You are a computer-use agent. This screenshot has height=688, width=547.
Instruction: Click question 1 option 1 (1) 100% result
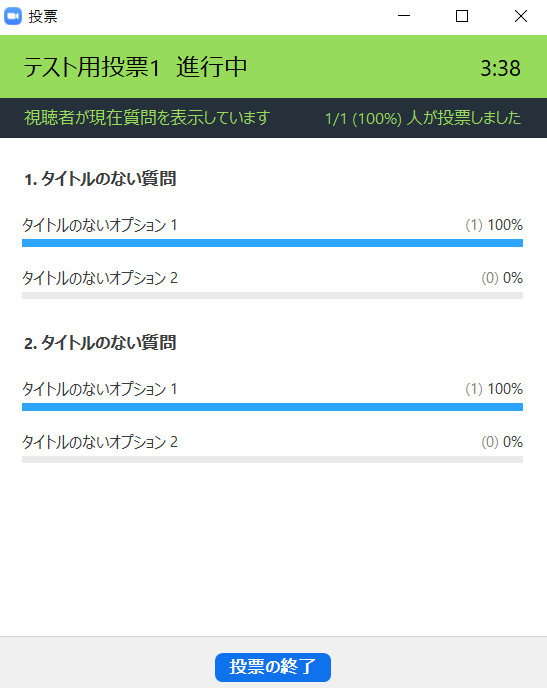[494, 225]
